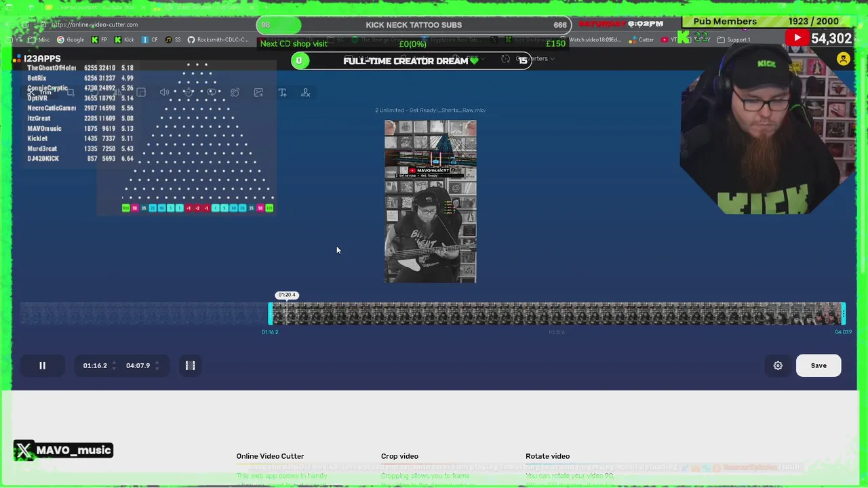Open the Resolution tool icon
This screenshot has height=488, width=868.
[x=141, y=92]
